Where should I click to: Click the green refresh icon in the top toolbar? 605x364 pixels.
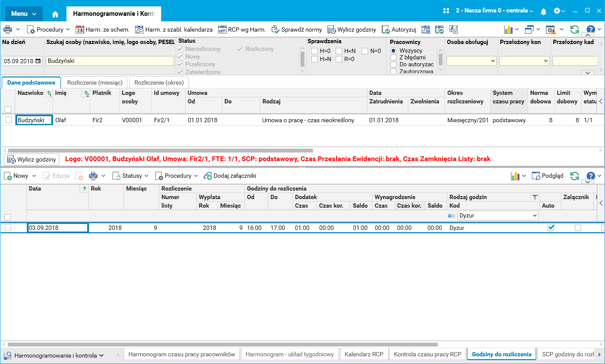575,29
